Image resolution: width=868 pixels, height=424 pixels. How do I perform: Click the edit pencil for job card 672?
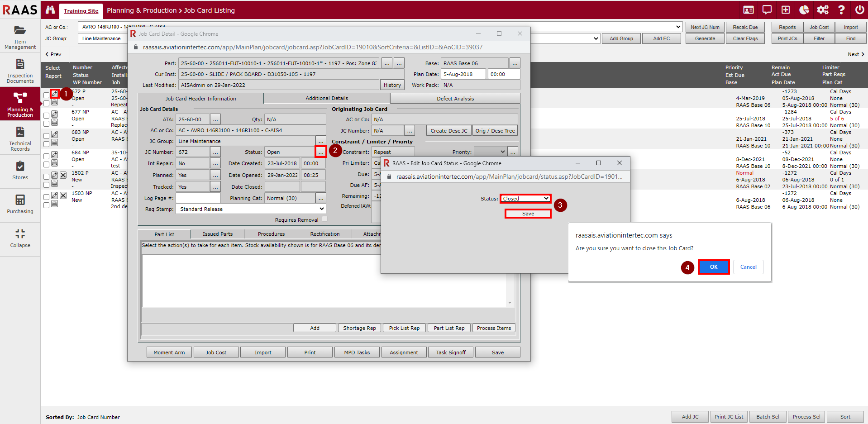pyautogui.click(x=54, y=94)
